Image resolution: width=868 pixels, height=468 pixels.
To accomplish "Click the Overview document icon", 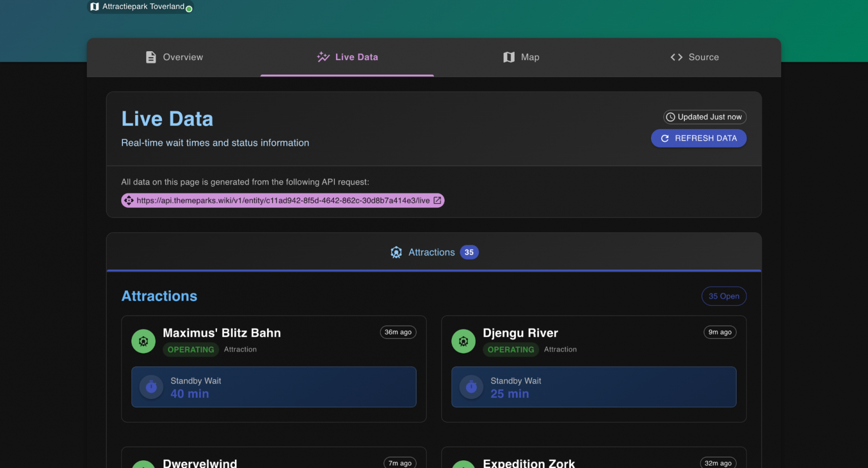I will click(x=151, y=57).
